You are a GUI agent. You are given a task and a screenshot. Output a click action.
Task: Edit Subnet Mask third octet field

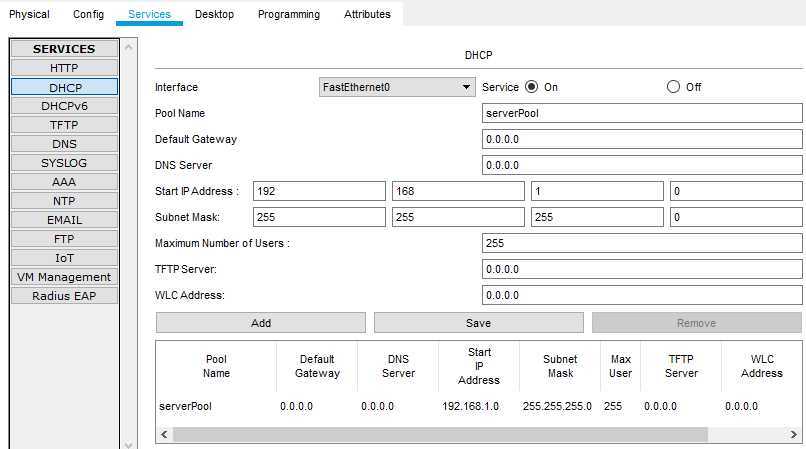[x=597, y=217]
